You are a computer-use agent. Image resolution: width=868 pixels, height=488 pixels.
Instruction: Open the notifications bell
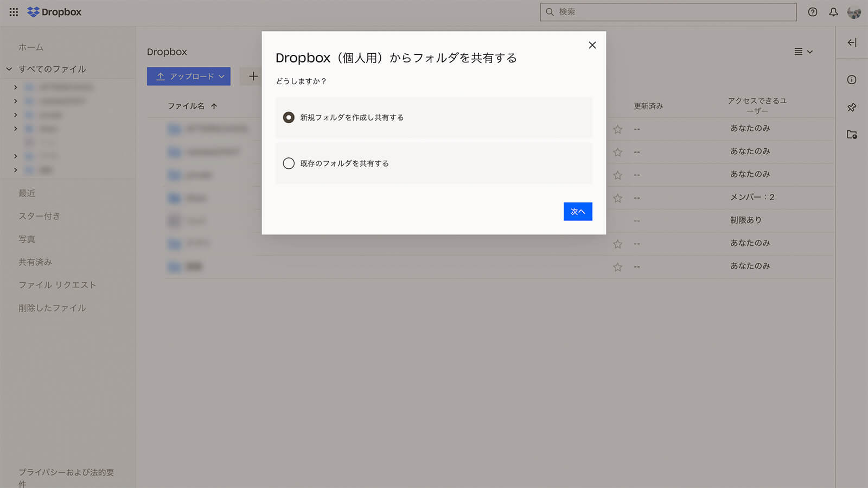coord(833,12)
